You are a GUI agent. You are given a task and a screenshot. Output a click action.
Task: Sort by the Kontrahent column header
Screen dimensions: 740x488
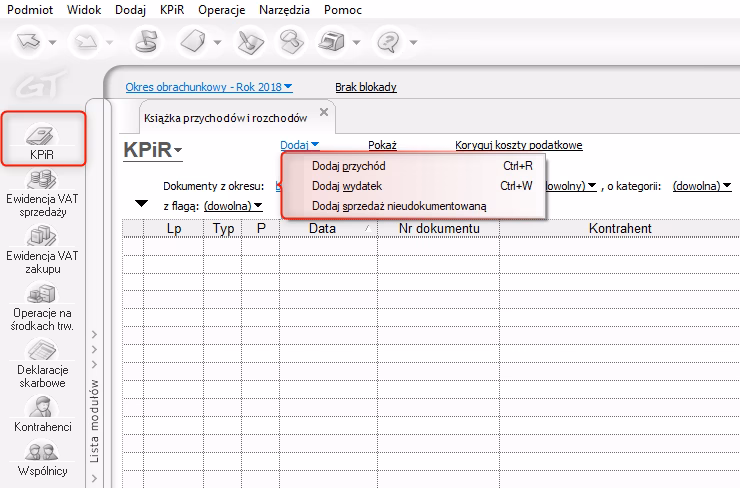click(x=620, y=228)
